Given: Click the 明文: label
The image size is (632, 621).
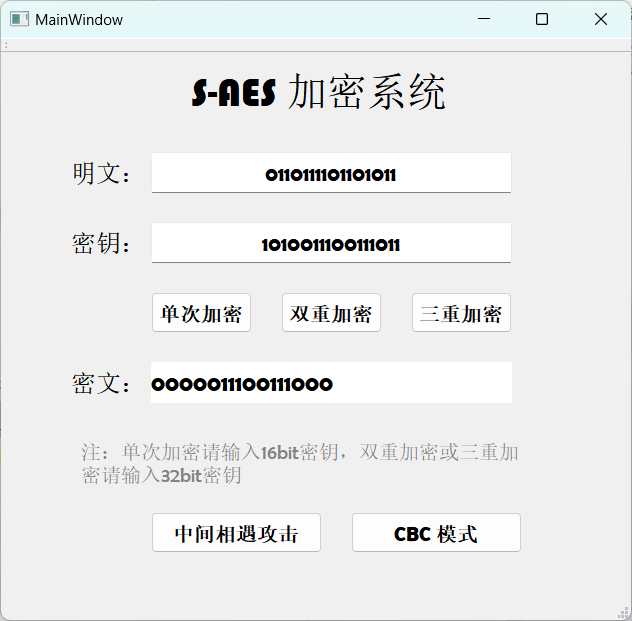Looking at the screenshot, I should [x=101, y=174].
